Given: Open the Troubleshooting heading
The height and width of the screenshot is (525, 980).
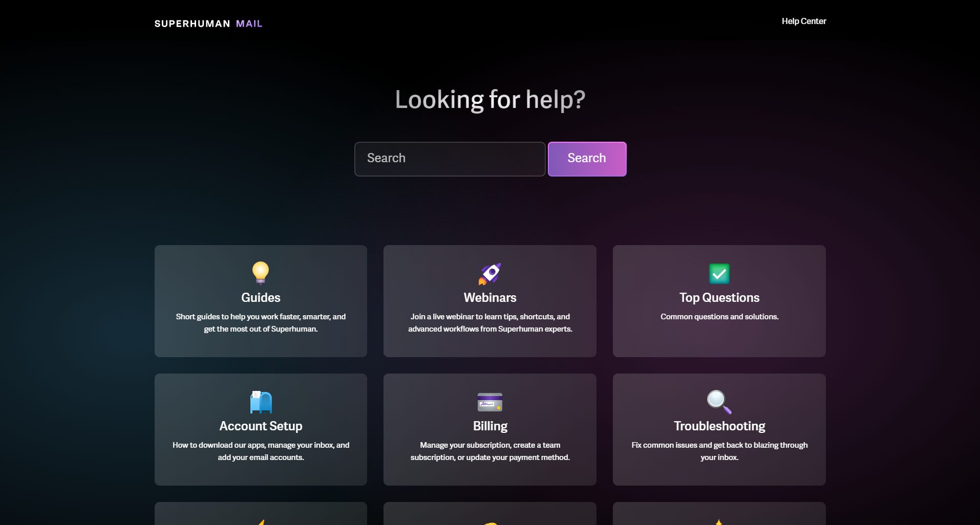Looking at the screenshot, I should tap(719, 426).
